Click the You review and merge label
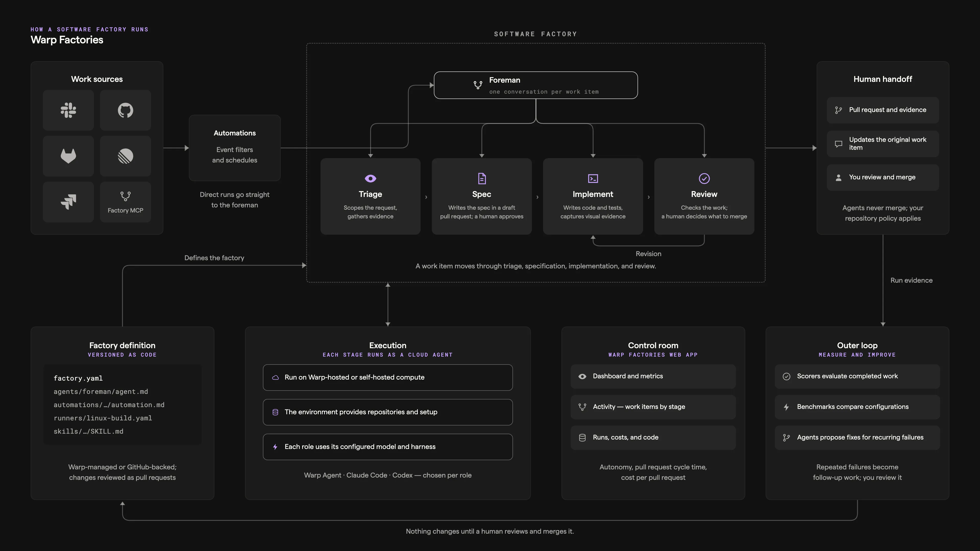 882,177
